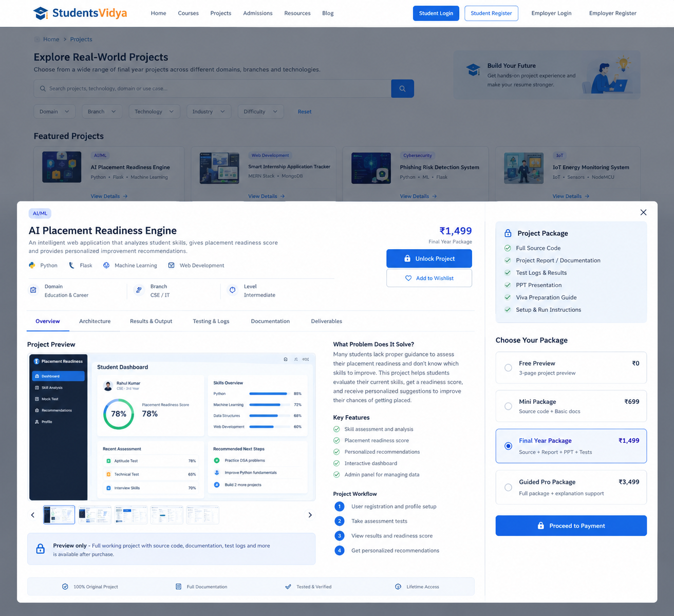Go to the Blog nav item
Viewport: 674px width, 616px height.
[328, 13]
